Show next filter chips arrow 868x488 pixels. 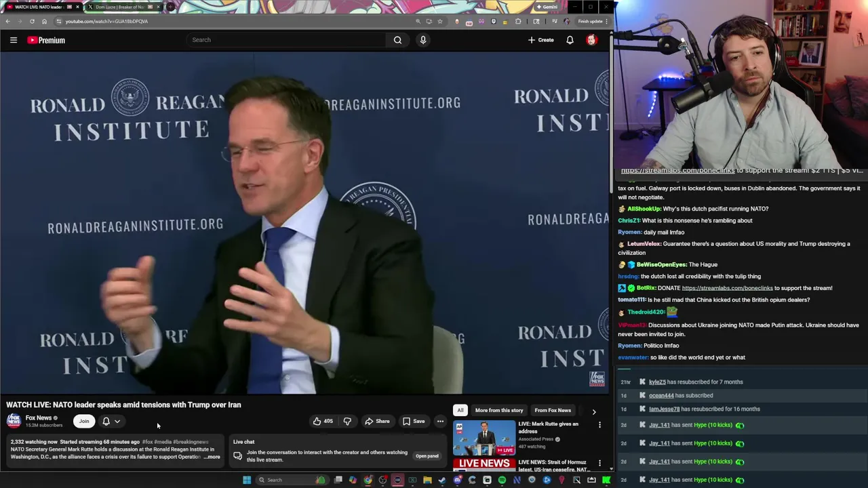594,411
